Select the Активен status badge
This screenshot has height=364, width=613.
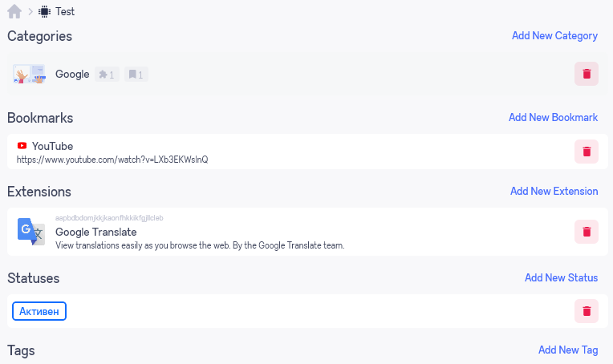39,311
